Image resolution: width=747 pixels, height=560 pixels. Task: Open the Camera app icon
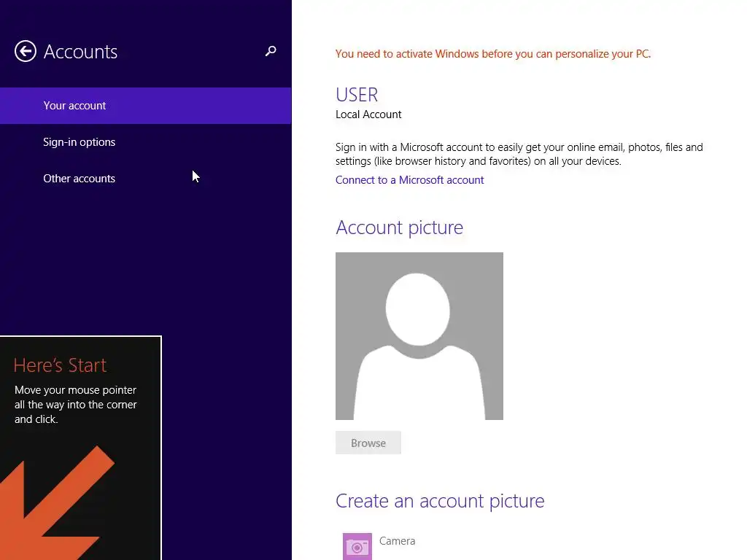click(357, 546)
